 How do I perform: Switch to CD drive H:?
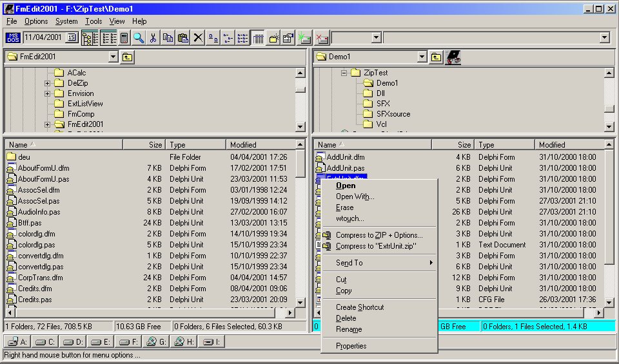pos(184,341)
